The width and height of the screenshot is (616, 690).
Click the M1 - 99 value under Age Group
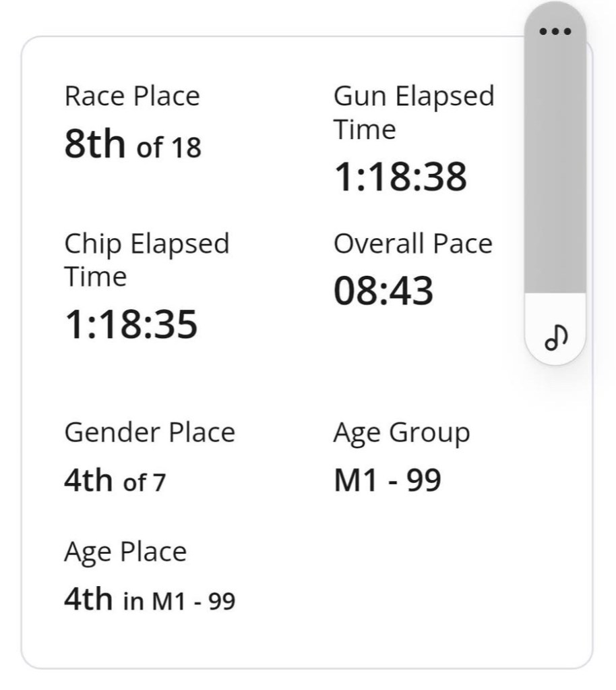tap(388, 481)
